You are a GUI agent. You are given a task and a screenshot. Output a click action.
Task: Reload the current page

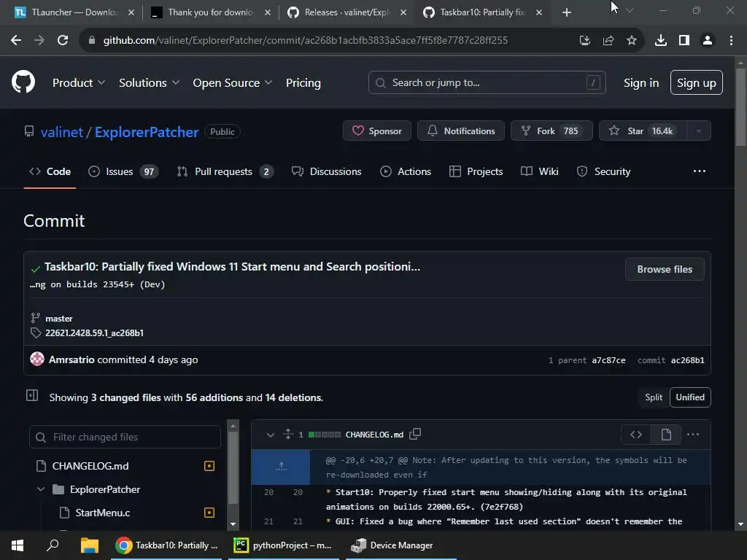point(63,41)
